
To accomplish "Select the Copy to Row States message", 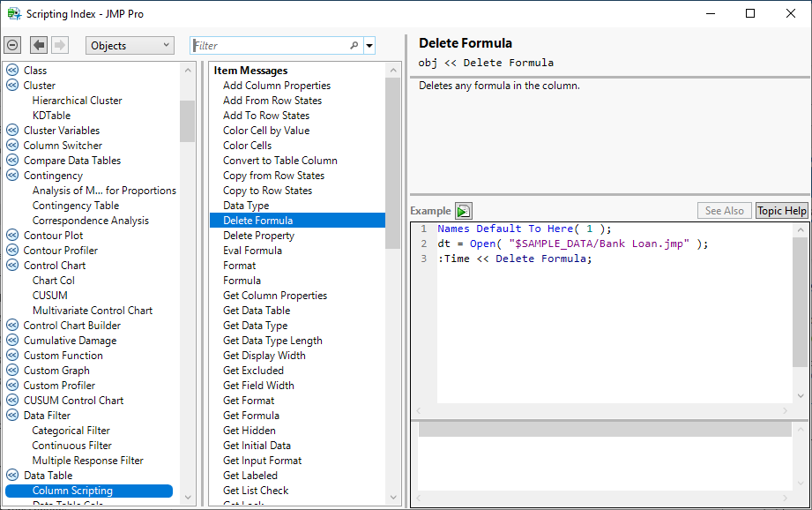I will 267,191.
